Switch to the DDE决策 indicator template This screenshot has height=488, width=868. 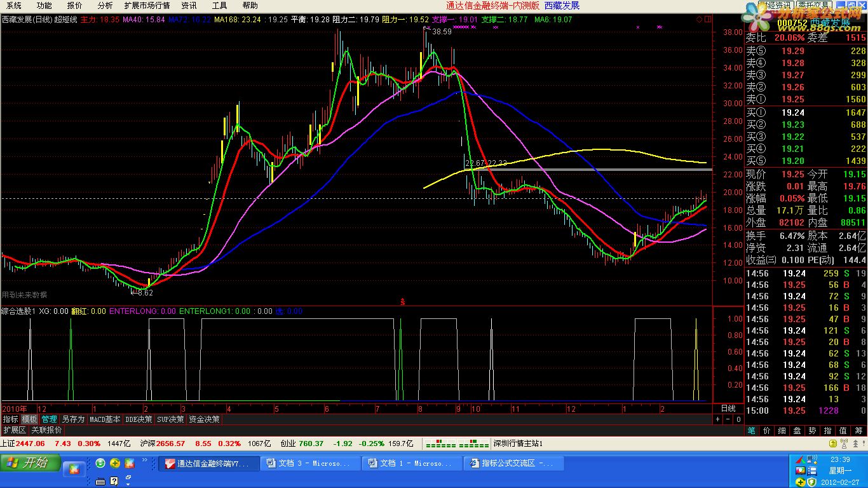(x=139, y=419)
